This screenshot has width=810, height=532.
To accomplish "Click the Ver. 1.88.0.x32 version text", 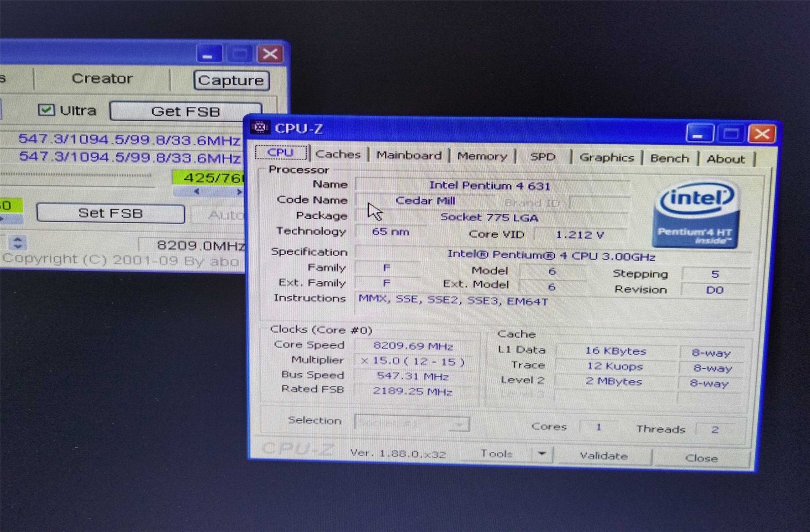I will (398, 453).
